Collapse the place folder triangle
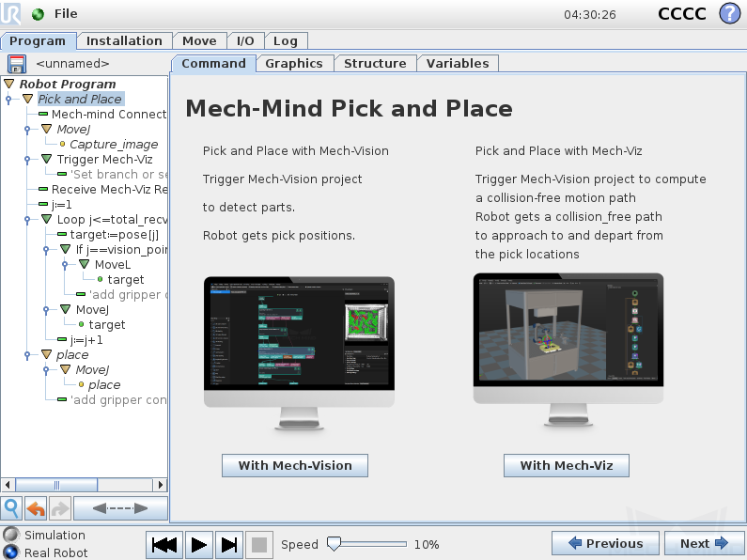 coord(46,354)
